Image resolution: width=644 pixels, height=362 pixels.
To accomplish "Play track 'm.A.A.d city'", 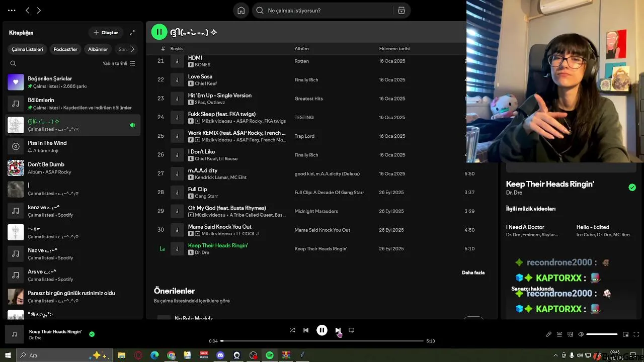I will (x=203, y=170).
